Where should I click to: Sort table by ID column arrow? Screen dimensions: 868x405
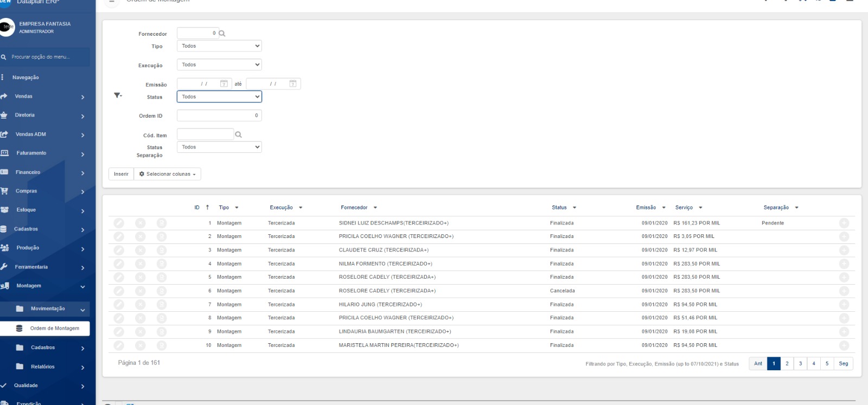click(x=207, y=208)
